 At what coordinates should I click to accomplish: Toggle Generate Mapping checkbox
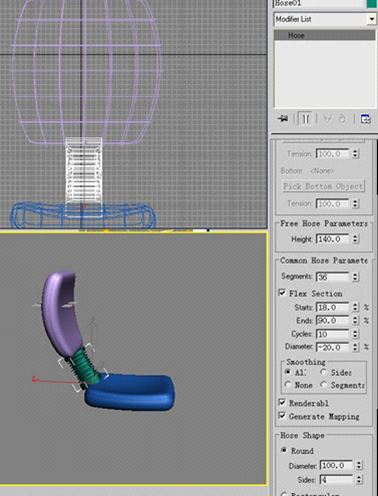pos(282,416)
